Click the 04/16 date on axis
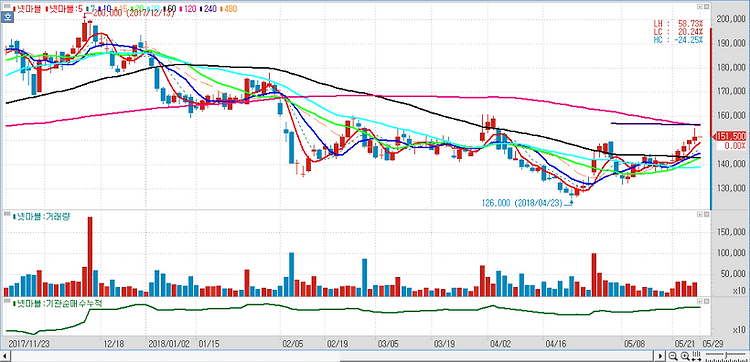 pos(555,343)
